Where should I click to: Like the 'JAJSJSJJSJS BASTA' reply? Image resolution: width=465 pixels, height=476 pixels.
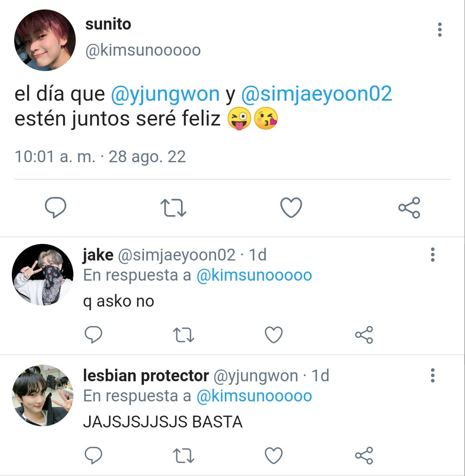273,455
